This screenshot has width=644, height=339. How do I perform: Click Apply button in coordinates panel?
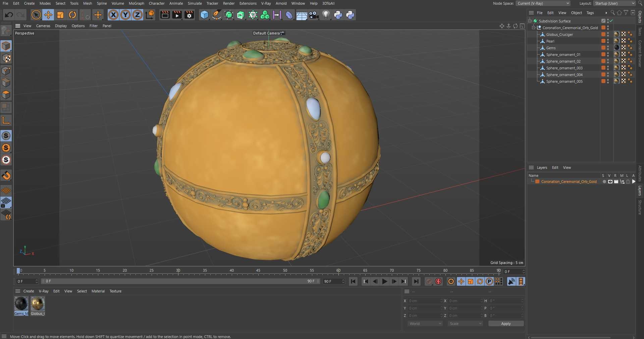506,324
